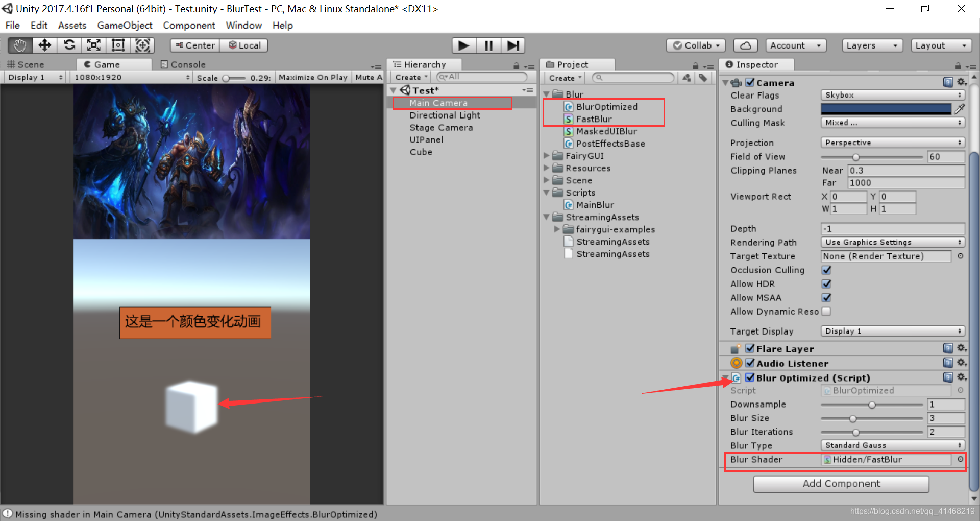Image resolution: width=980 pixels, height=521 pixels.
Task: Select the Move tool
Action: (45, 45)
